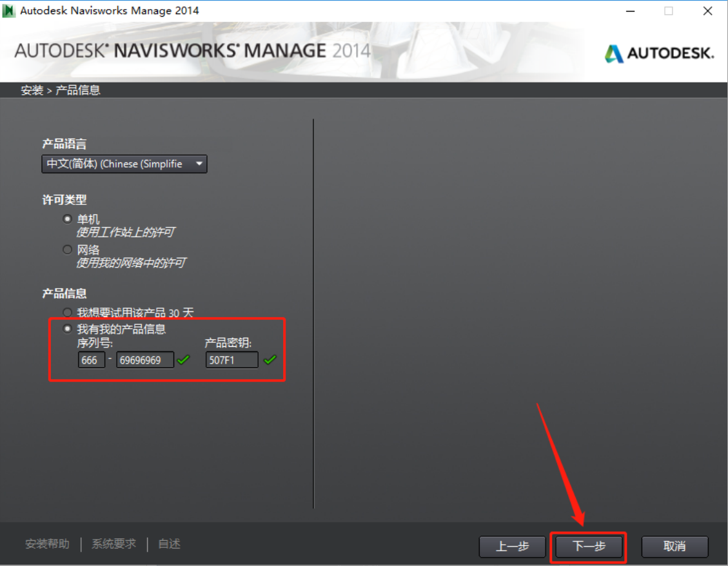Click the Navisworks app icon in title bar

tap(9, 11)
